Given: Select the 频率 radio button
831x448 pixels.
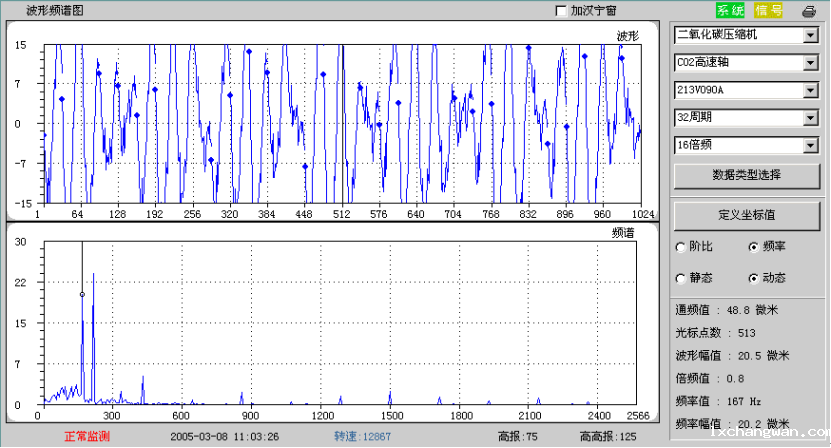Looking at the screenshot, I should [754, 246].
